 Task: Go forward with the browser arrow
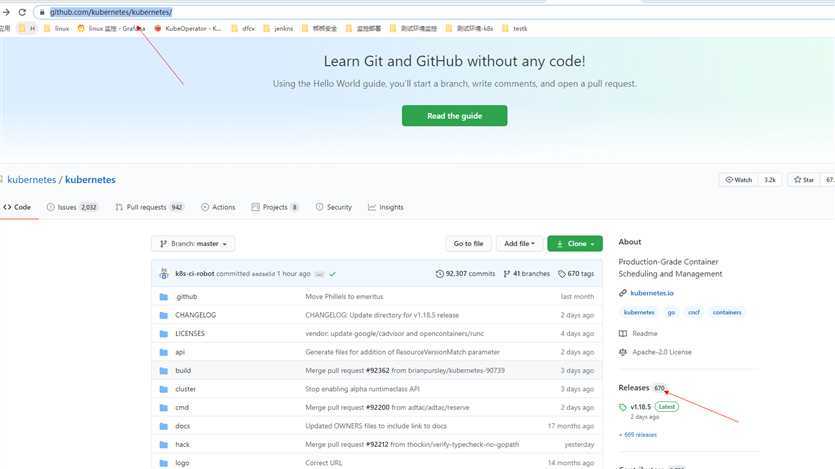pyautogui.click(x=6, y=12)
